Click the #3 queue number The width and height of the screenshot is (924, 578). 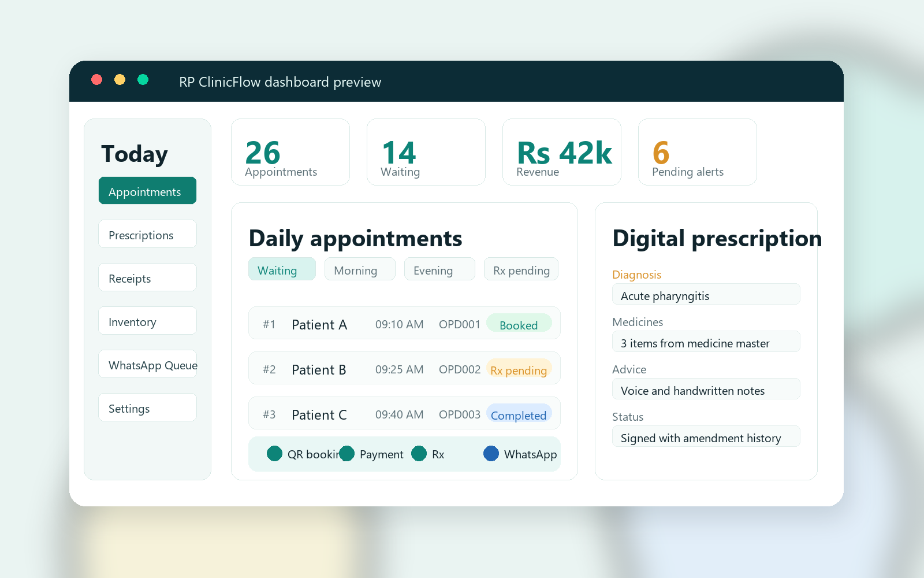tap(269, 414)
